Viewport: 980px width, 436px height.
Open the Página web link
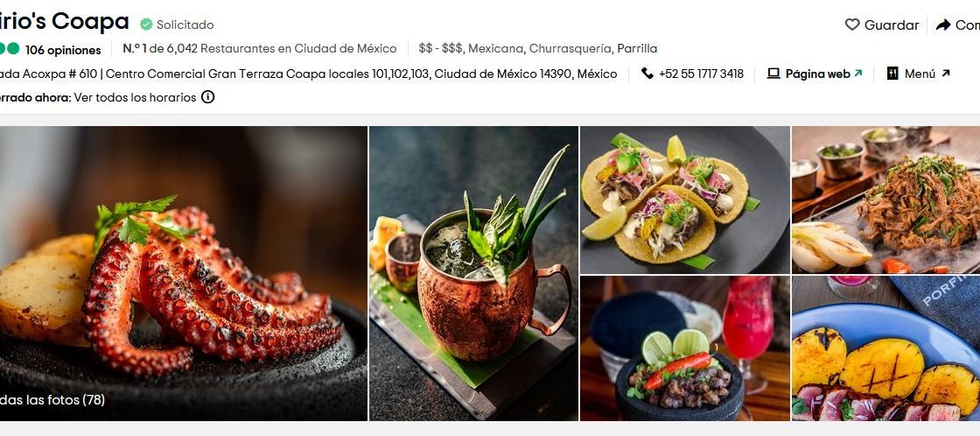click(x=817, y=74)
